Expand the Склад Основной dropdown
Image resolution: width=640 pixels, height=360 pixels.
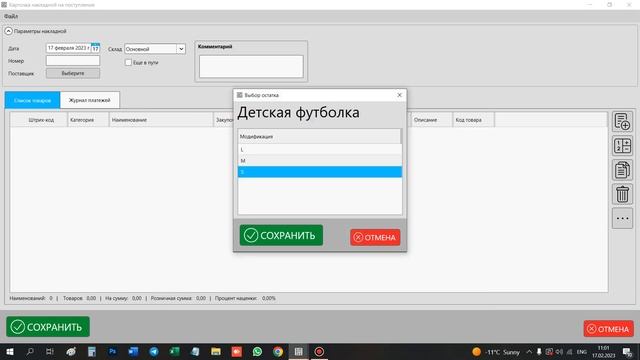pyautogui.click(x=181, y=49)
